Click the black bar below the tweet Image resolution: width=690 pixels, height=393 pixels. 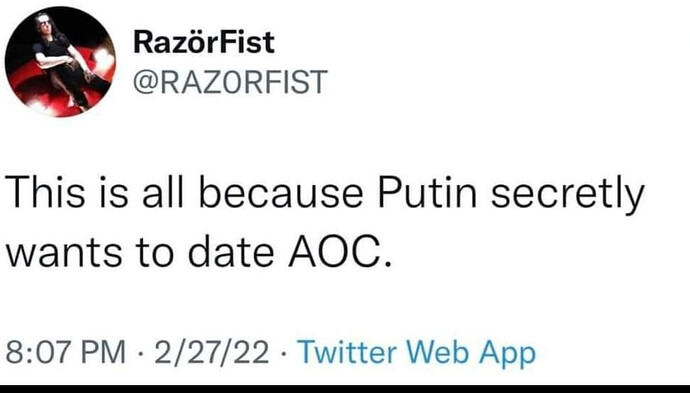[x=345, y=389]
